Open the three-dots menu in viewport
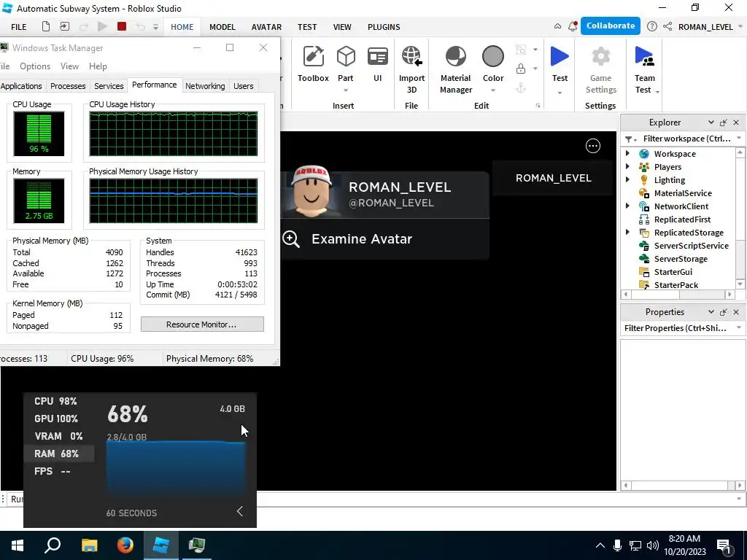Viewport: 747px width, 560px height. tap(592, 146)
